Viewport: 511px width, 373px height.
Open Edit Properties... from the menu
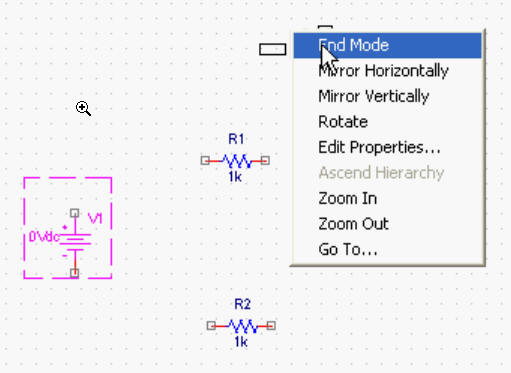click(387, 147)
